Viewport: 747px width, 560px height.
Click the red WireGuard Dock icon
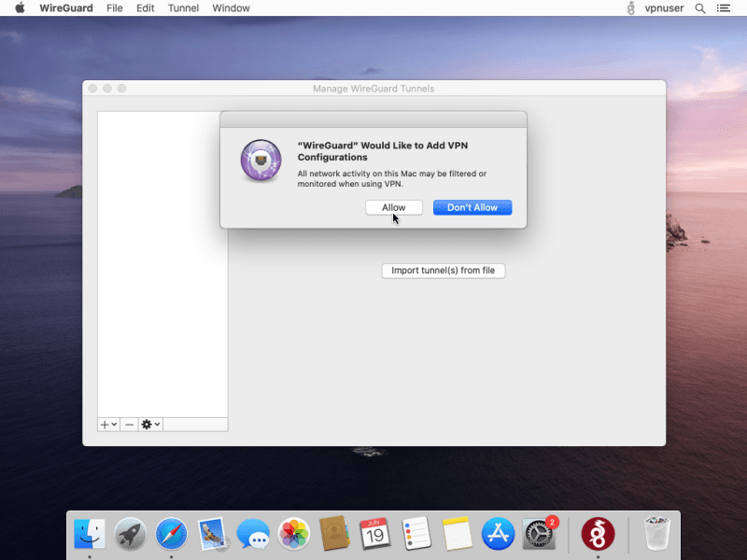coord(598,534)
